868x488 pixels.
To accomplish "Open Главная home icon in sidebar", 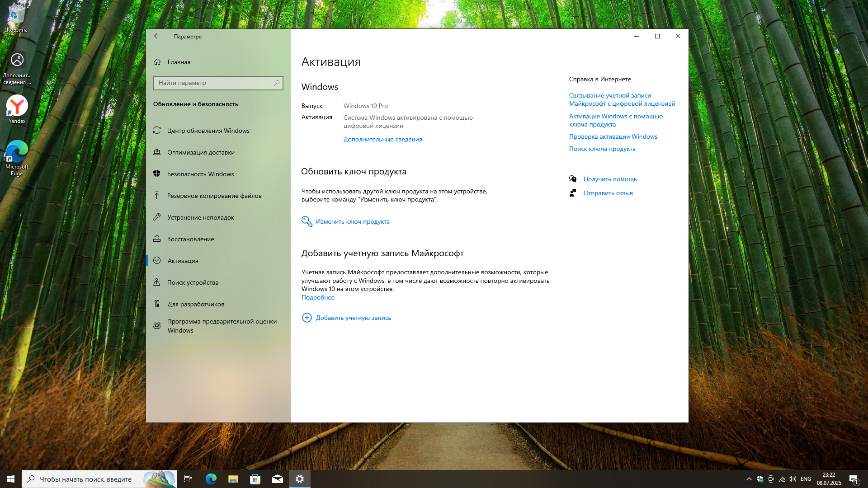I will tap(157, 62).
